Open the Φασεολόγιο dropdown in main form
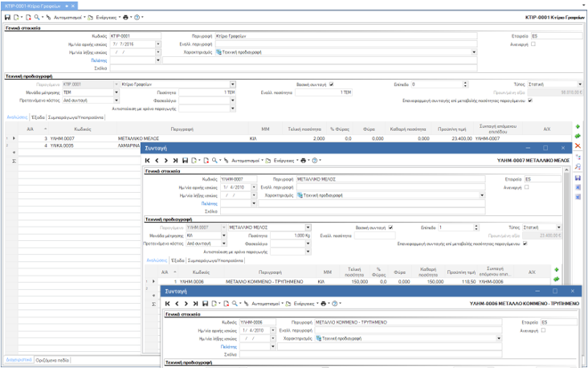 233,100
